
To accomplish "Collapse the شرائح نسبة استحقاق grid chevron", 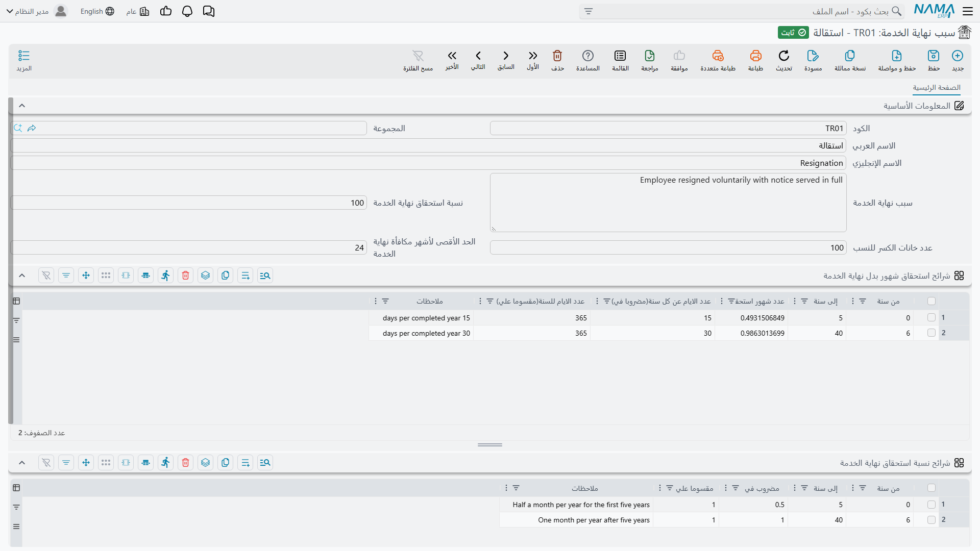I will coord(22,463).
